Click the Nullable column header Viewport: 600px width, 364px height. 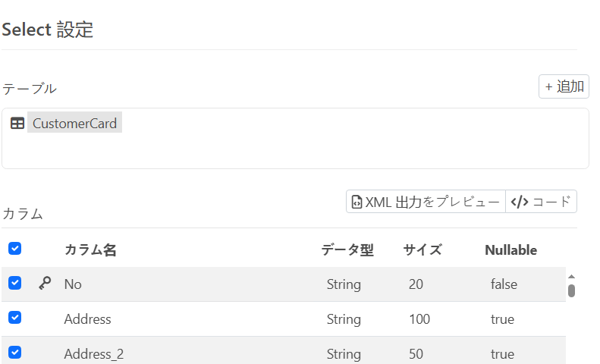[510, 249]
